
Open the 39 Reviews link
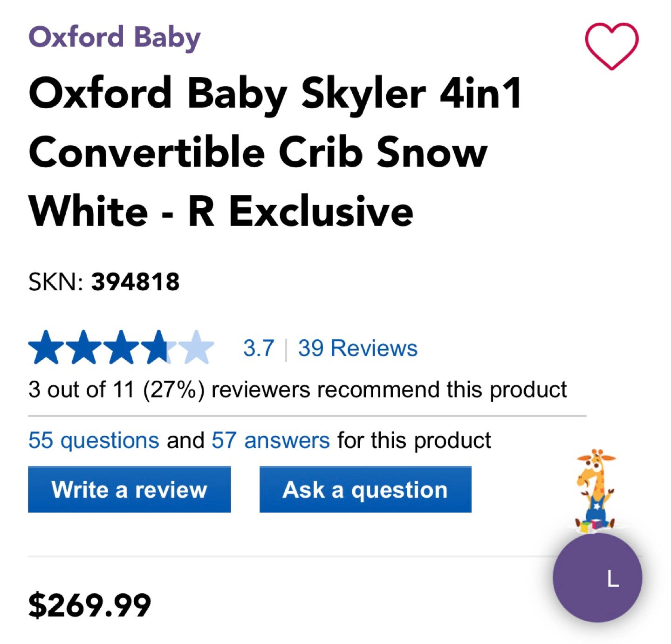[x=358, y=348]
